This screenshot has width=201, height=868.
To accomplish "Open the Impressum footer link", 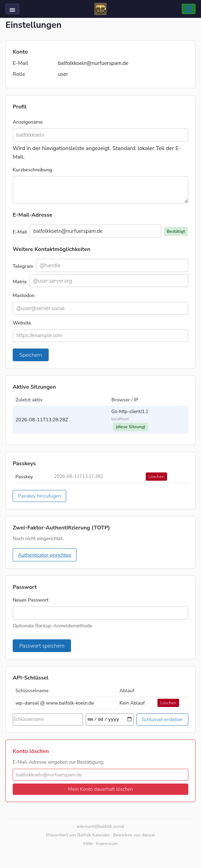I will (107, 844).
